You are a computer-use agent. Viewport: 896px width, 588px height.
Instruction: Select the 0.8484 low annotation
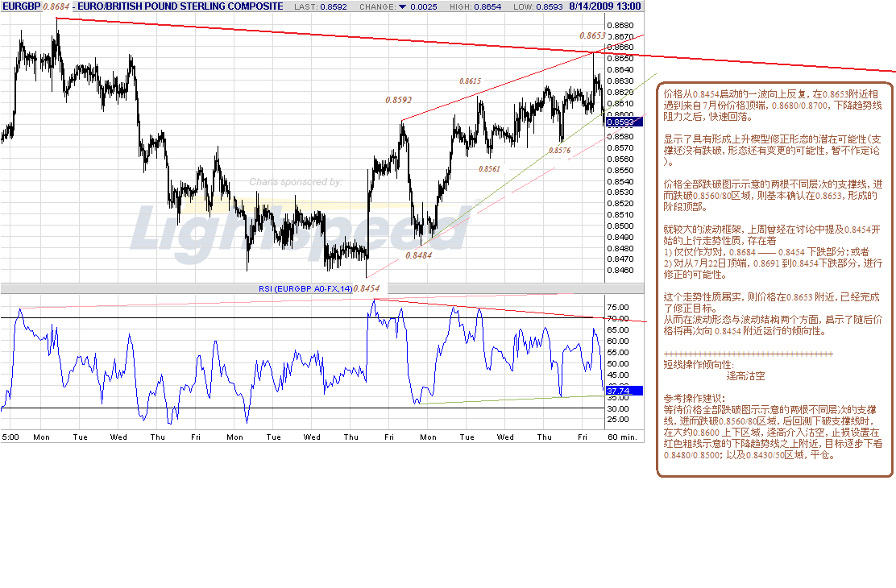(x=419, y=255)
